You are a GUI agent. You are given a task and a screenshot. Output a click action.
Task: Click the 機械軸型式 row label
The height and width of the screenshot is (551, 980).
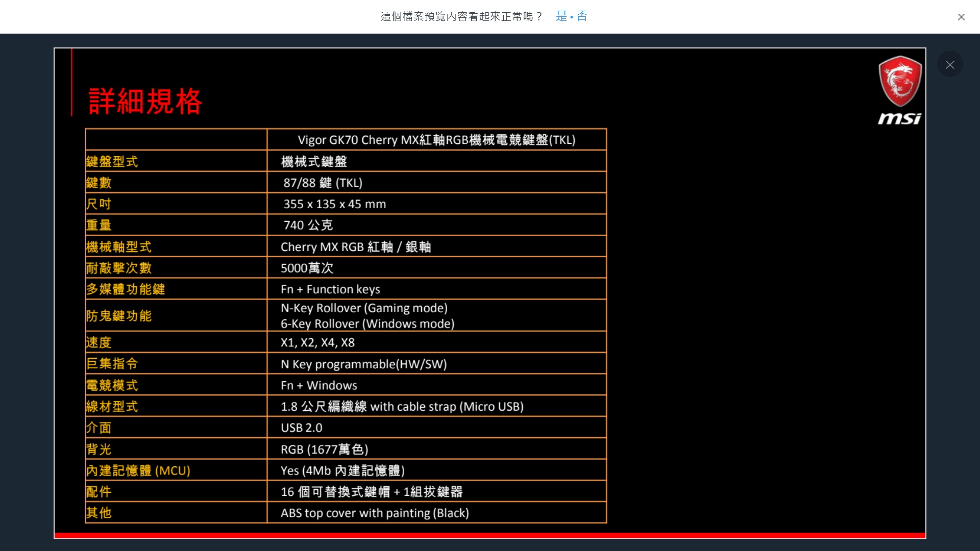click(118, 247)
